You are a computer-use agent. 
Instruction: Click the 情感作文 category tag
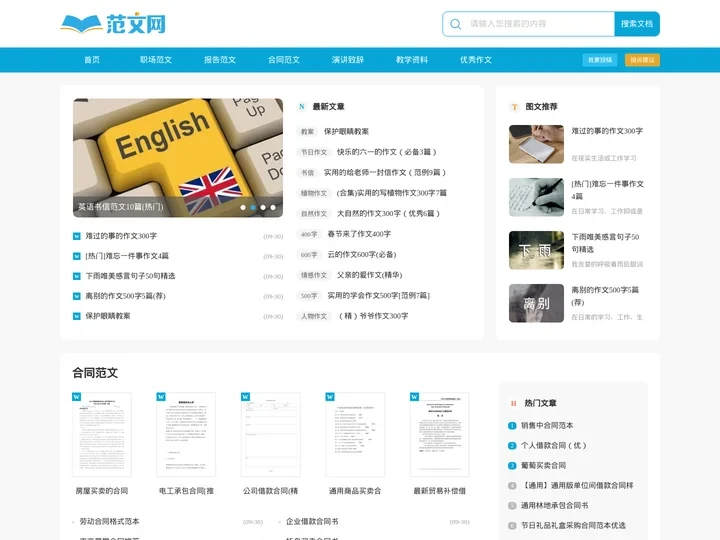[x=314, y=275]
